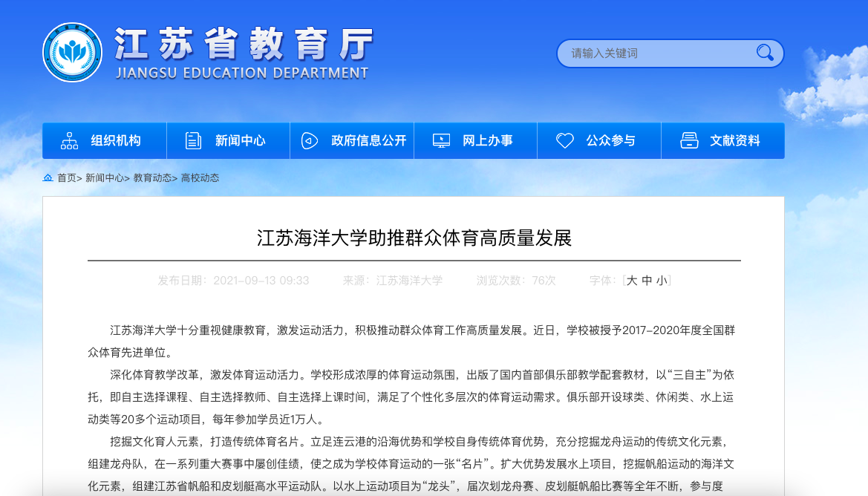This screenshot has height=496, width=868.
Task: Click the organization chart icon
Action: pos(69,140)
